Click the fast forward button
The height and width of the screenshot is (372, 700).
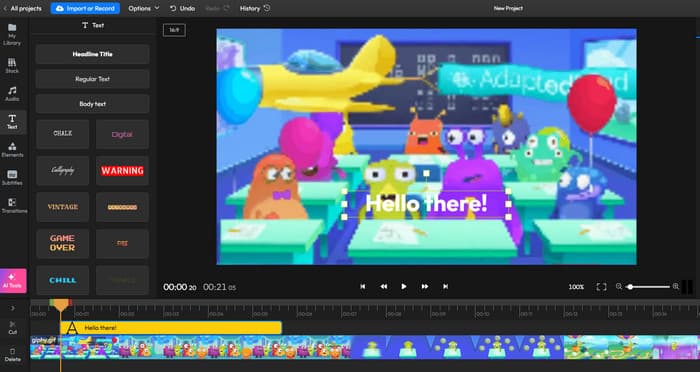(425, 287)
